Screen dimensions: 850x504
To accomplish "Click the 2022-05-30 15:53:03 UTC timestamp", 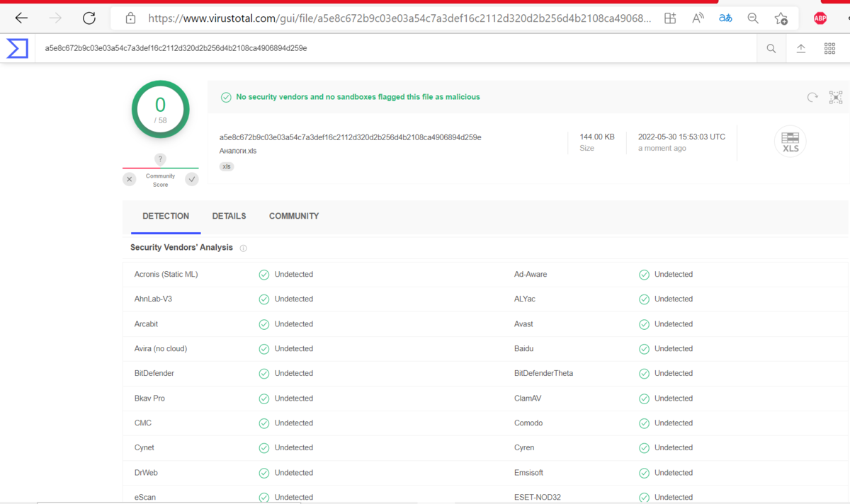I will tap(681, 137).
